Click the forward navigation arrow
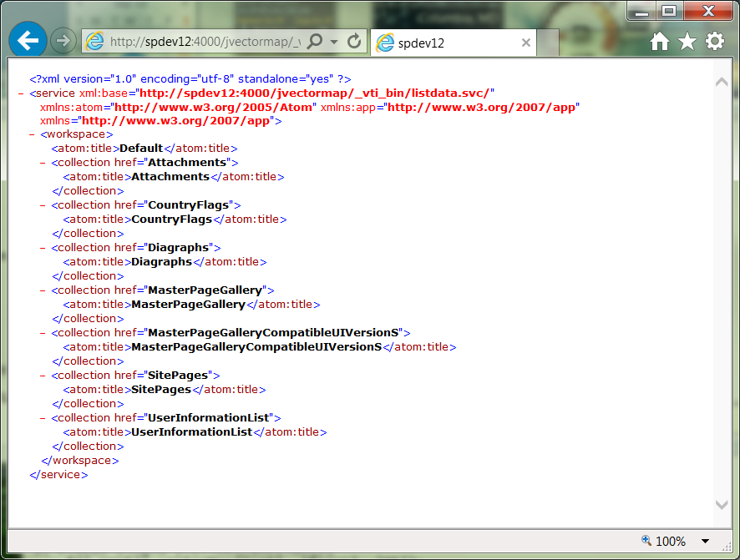Image resolution: width=740 pixels, height=560 pixels. click(x=63, y=39)
